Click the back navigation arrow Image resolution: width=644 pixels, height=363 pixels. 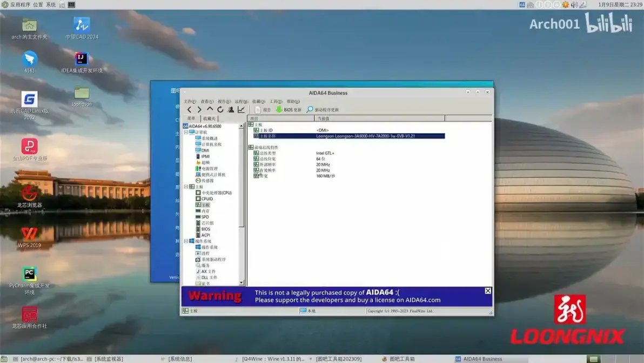(189, 109)
